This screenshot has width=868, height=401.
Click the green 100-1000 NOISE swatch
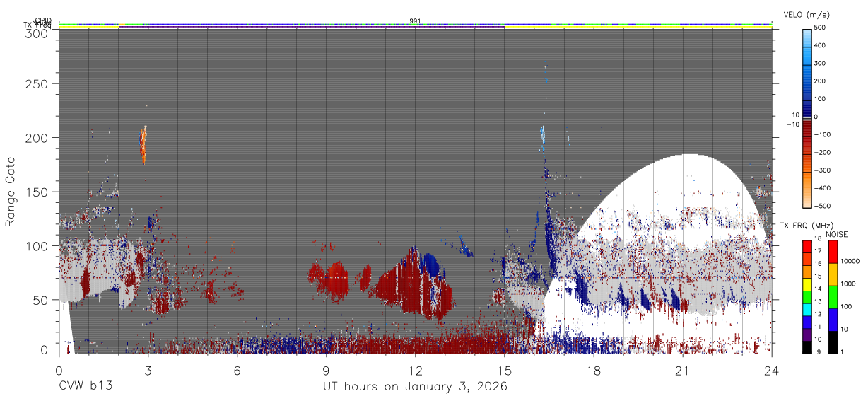pos(832,297)
